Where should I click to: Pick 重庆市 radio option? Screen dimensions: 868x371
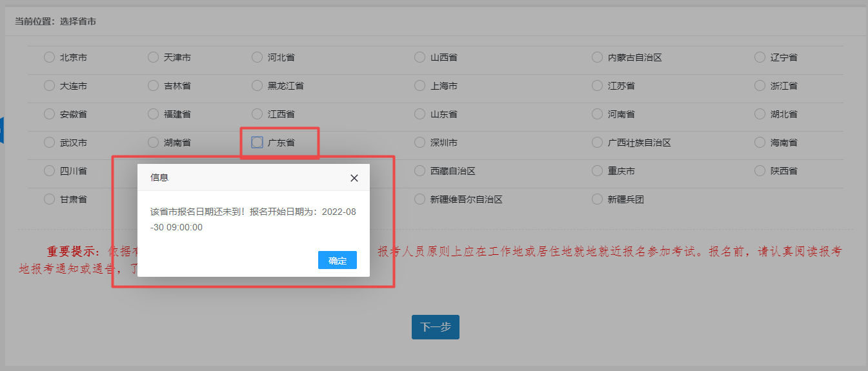coord(597,171)
